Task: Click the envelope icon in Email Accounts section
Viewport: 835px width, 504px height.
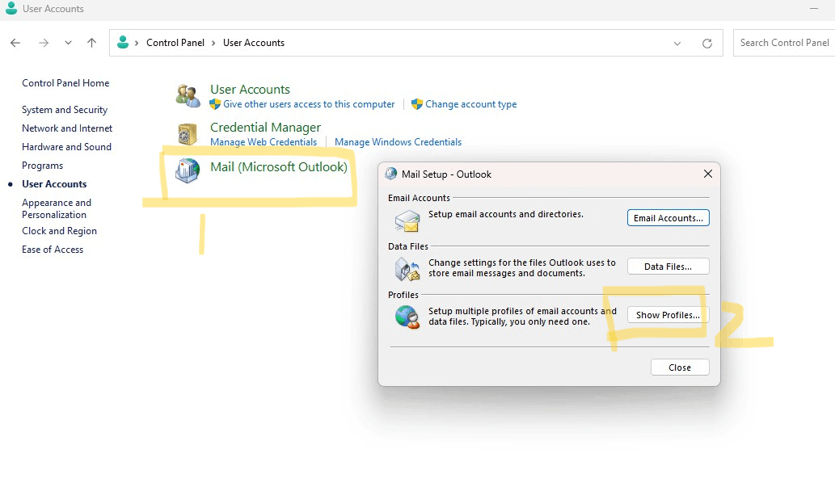Action: coord(406,220)
